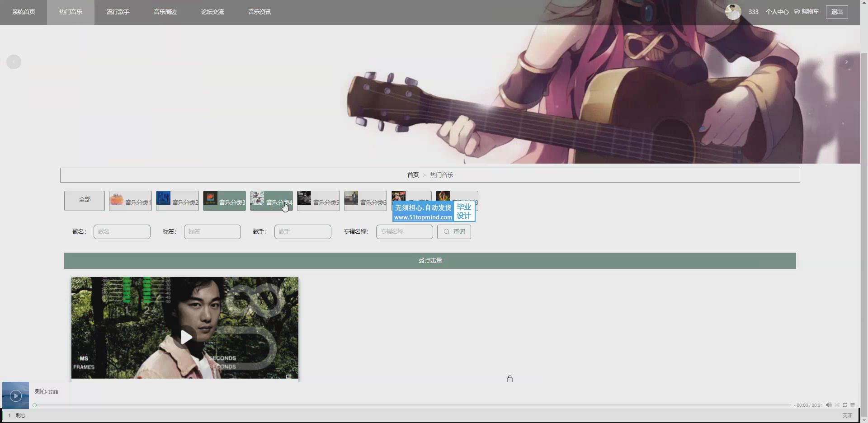This screenshot has width=868, height=423.
Task: Select the 音乐分类4 category
Action: click(x=271, y=201)
